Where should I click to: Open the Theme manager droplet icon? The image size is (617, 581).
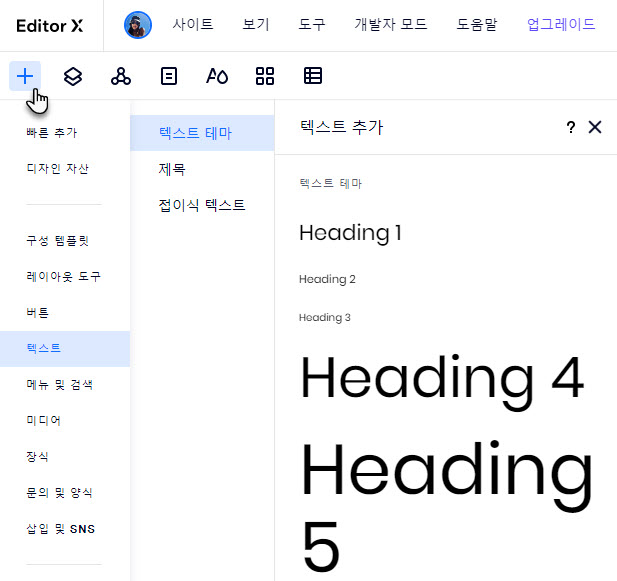[x=217, y=76]
